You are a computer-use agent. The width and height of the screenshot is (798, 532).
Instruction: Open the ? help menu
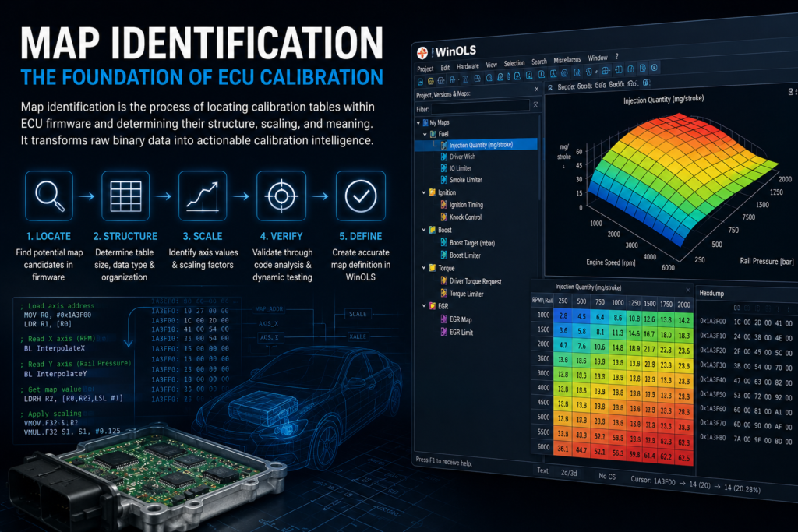[617, 56]
